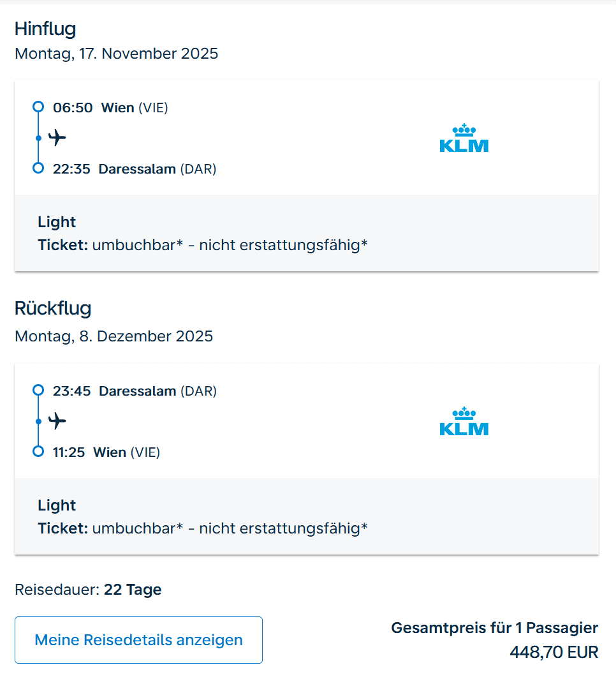Click the date Montag, 8. Dezember 2025
The height and width of the screenshot is (686, 616).
tap(114, 336)
